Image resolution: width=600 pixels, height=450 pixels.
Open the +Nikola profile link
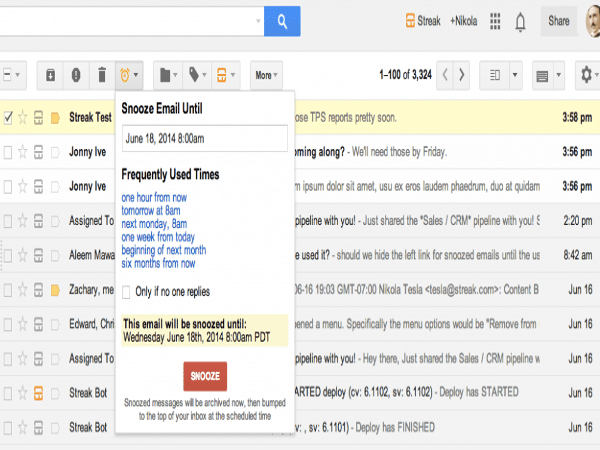[x=463, y=21]
